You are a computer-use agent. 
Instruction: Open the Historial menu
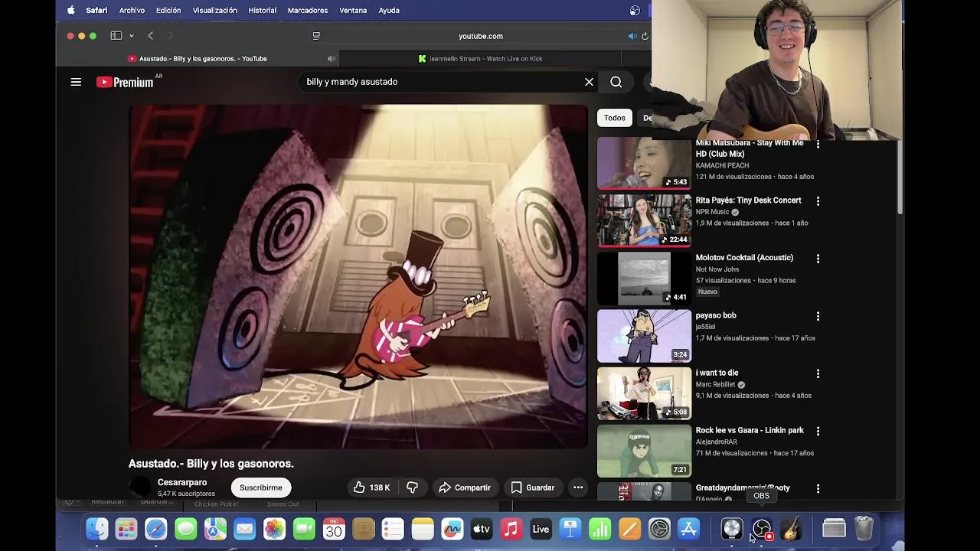(x=262, y=11)
